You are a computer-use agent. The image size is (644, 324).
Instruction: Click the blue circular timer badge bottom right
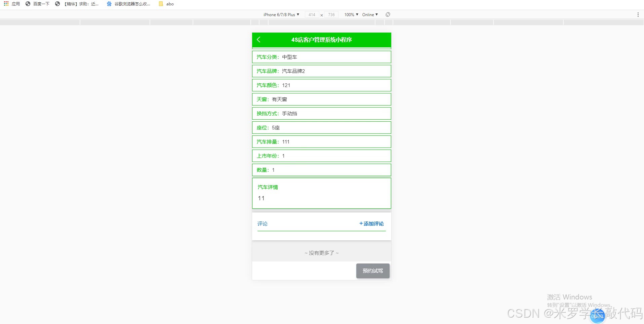point(597,316)
